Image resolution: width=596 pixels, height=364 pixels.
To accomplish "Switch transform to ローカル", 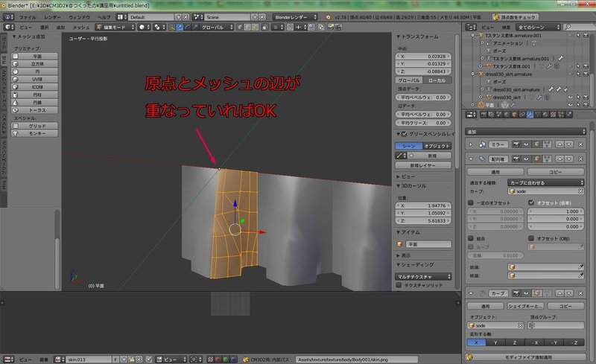I will click(437, 80).
